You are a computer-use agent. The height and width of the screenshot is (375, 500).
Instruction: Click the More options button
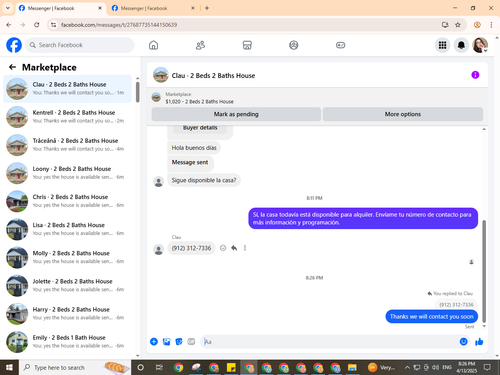(403, 114)
